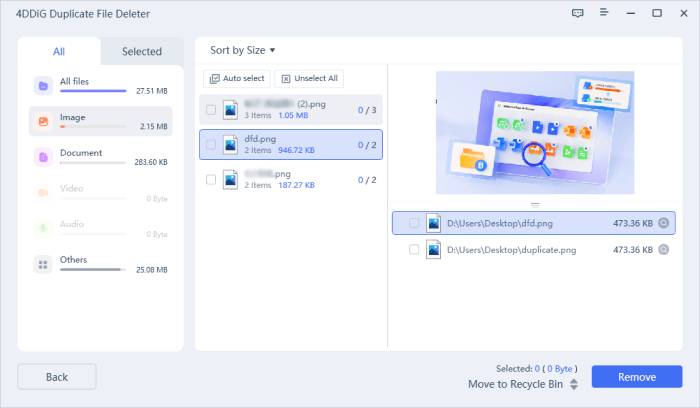Click the Selected: 0 (0 Byte) text
The height and width of the screenshot is (408, 700).
(537, 369)
